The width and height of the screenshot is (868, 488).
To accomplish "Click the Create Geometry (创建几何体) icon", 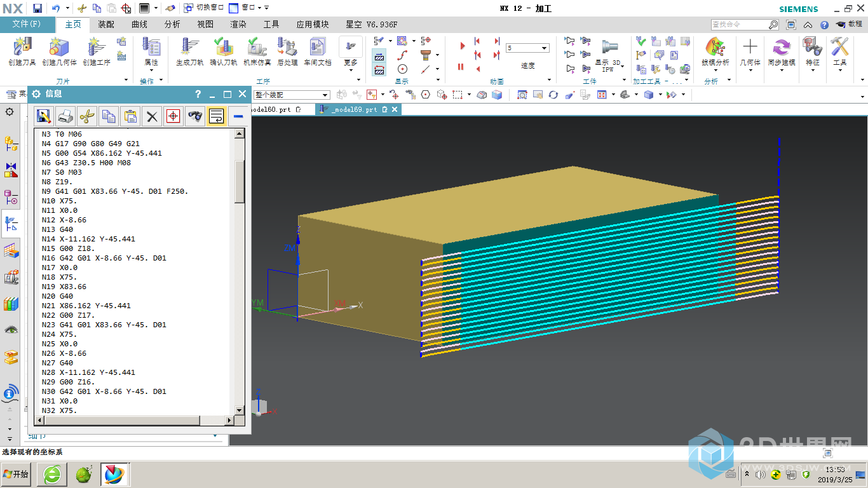I will click(58, 47).
